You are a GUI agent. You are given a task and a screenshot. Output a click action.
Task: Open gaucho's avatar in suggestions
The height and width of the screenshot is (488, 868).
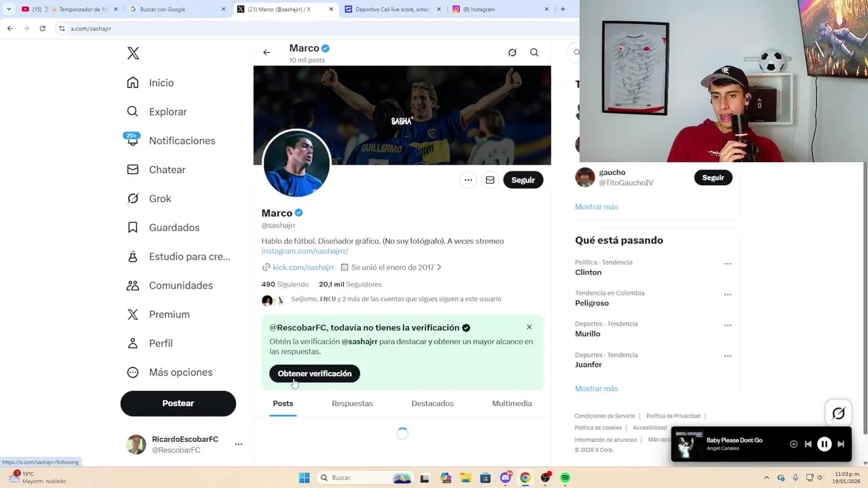click(x=585, y=178)
